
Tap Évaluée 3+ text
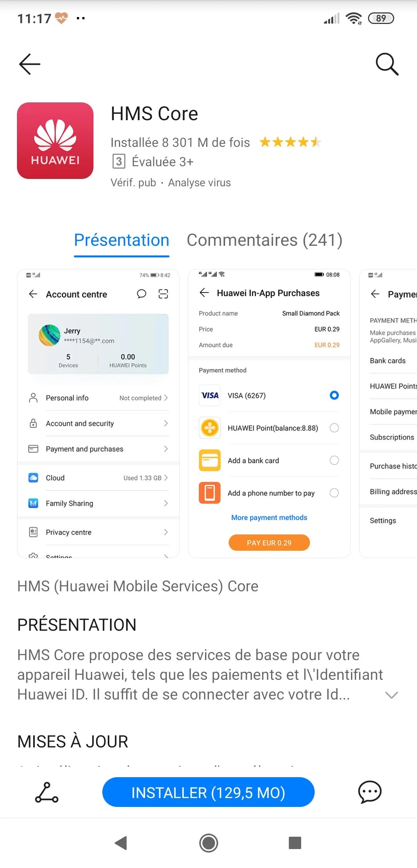[x=163, y=162]
